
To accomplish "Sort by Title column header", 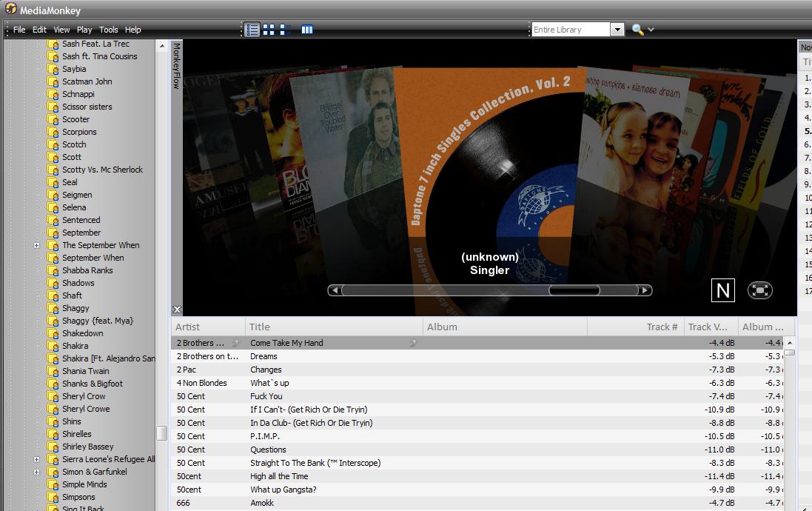I will [x=334, y=327].
